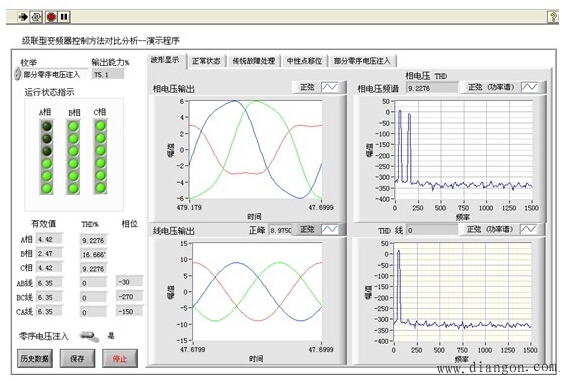Click the Run Continuously toolbar icon
Screen dimensions: 562x381
point(36,17)
